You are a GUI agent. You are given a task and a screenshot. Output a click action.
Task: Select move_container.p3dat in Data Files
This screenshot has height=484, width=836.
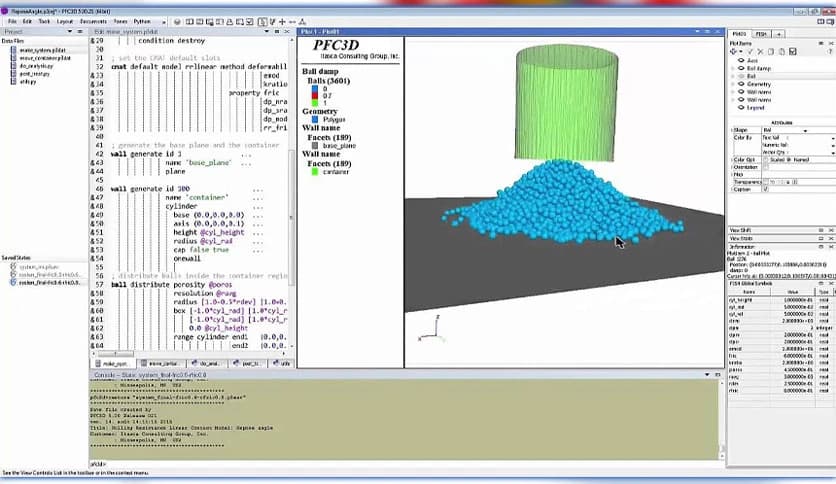pyautogui.click(x=45, y=58)
